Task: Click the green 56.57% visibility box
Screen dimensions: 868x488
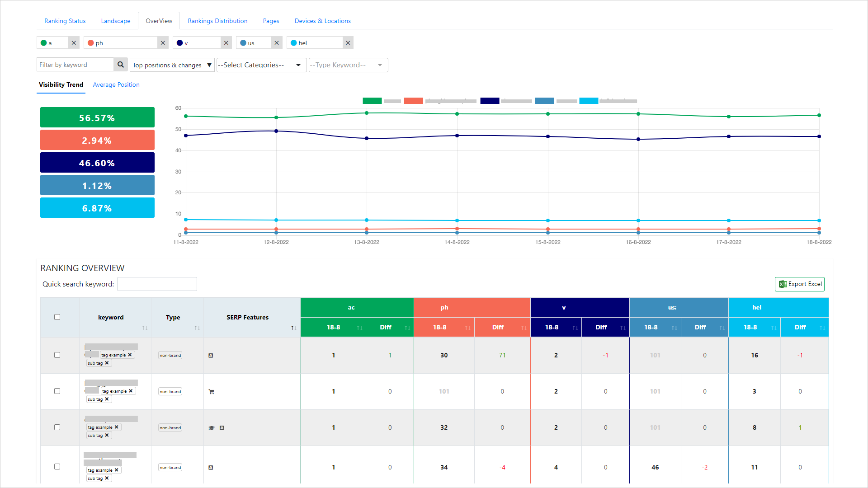Action: point(97,117)
